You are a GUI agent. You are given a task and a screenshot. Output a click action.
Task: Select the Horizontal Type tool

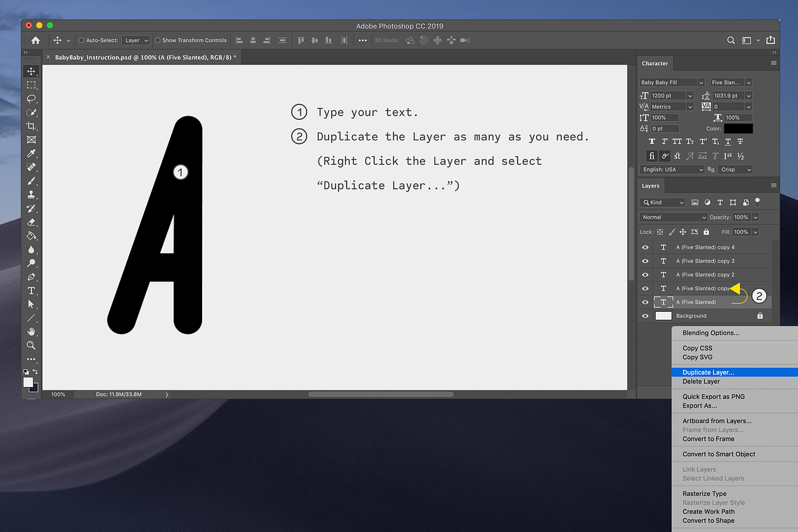click(31, 291)
